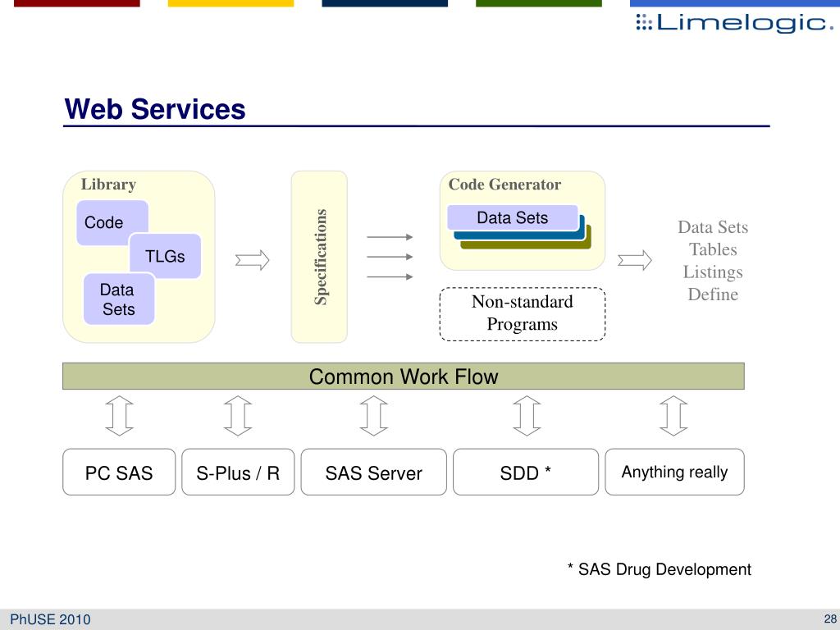Click the 'Tables' output text
The width and height of the screenshot is (840, 630).
713,249
